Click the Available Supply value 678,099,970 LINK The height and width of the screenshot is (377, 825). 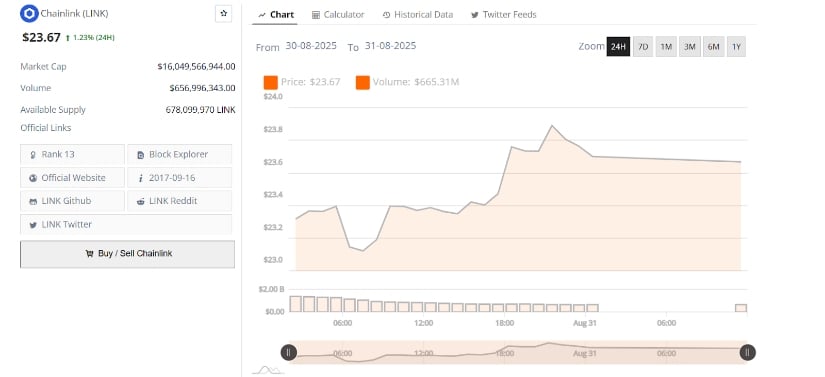[200, 110]
